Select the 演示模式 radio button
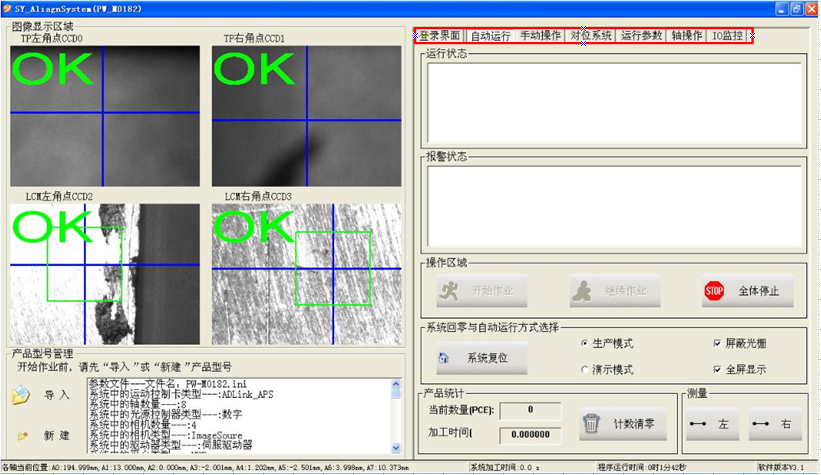This screenshot has width=821, height=475. click(585, 369)
